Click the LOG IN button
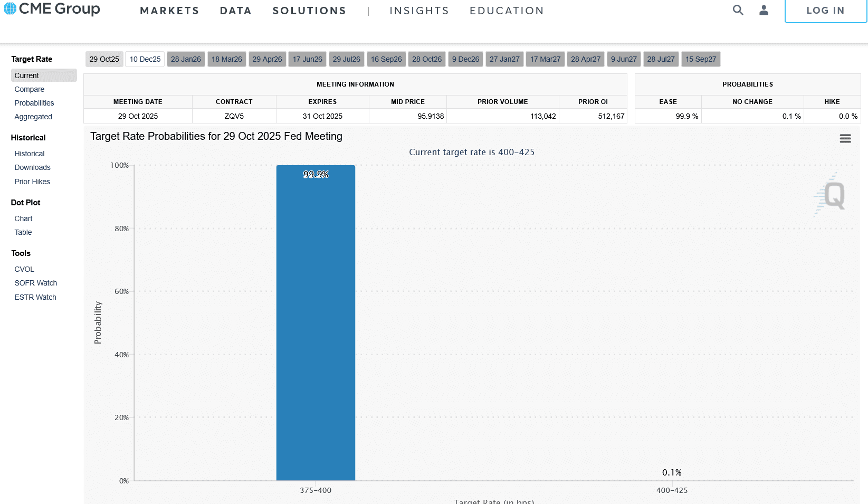The image size is (868, 504). click(x=825, y=11)
